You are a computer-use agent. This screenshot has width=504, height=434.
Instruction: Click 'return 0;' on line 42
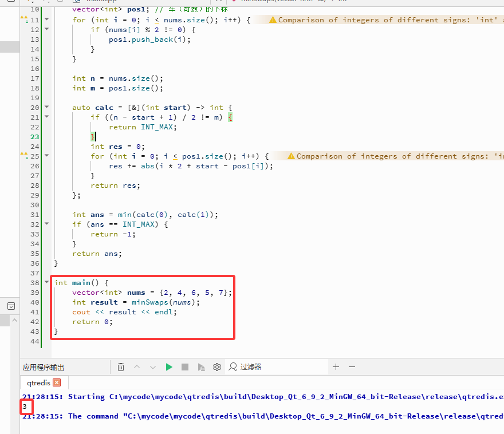pyautogui.click(x=93, y=322)
